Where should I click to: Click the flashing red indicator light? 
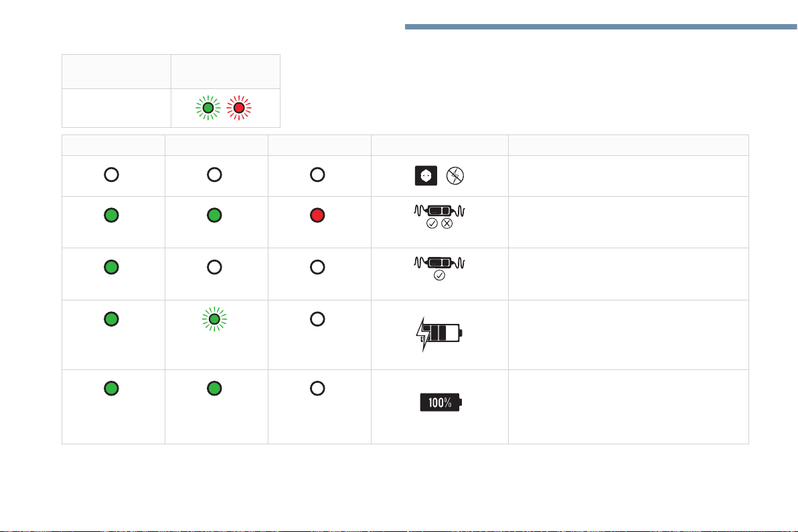[x=239, y=108]
